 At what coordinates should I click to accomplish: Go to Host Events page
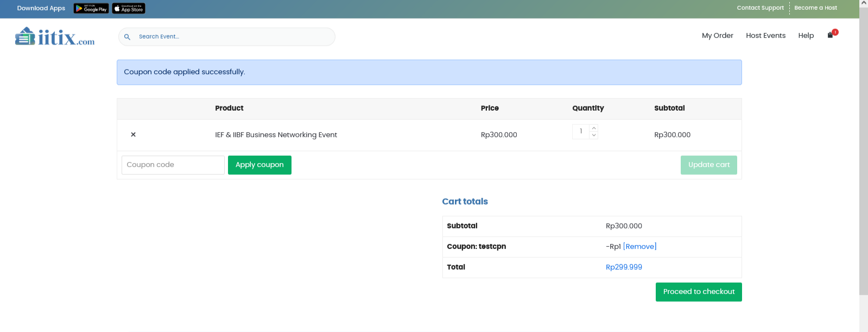[765, 36]
